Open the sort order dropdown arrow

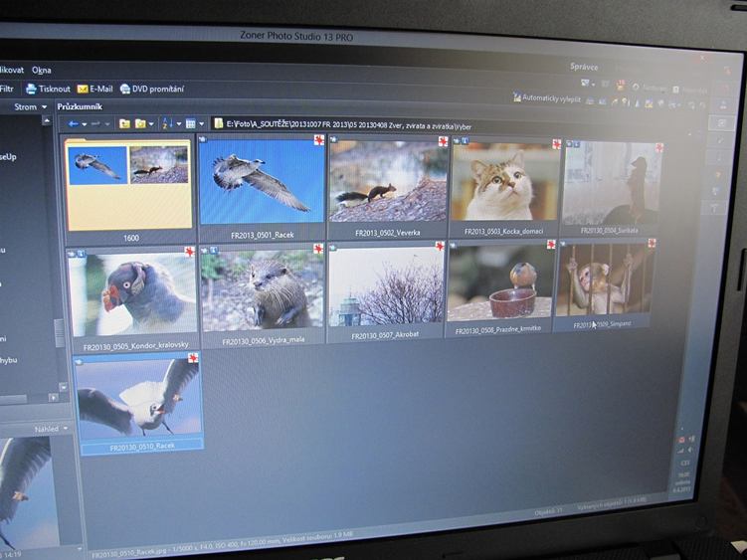tap(179, 124)
